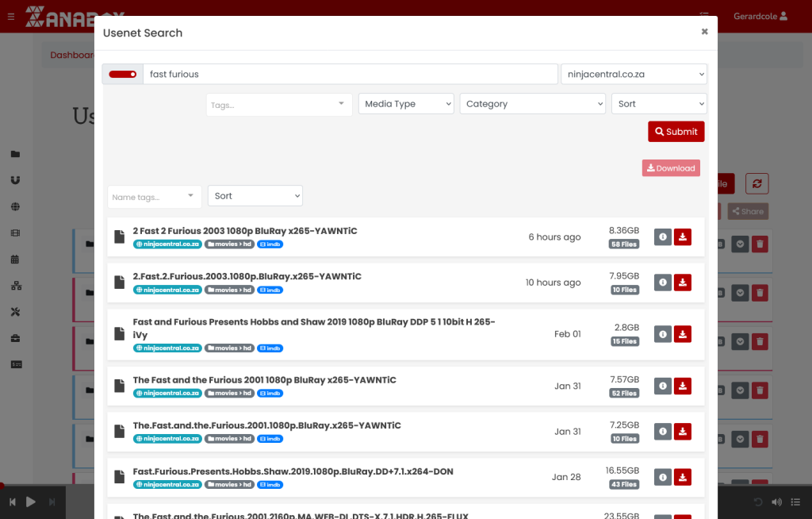Show info for The.Fast.and.the.Furious.2001.1080p.BluRay.x265
Image resolution: width=812 pixels, height=519 pixels.
pos(662,432)
